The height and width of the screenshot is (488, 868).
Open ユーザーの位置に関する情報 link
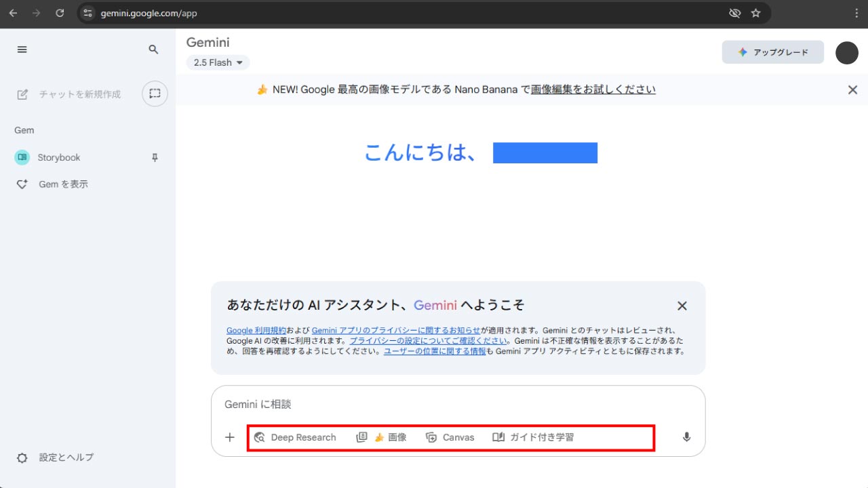pyautogui.click(x=435, y=351)
